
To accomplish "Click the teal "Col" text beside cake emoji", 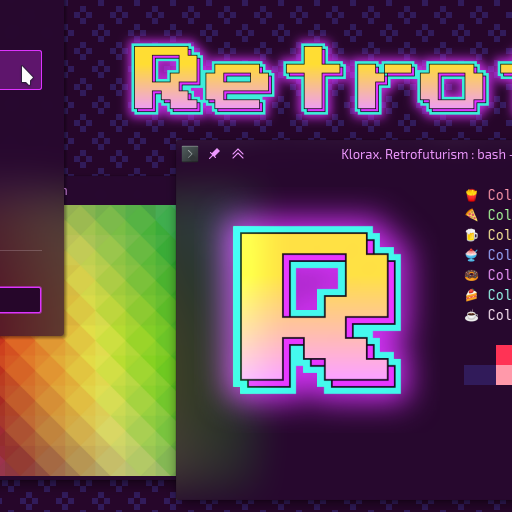I will pos(499,295).
